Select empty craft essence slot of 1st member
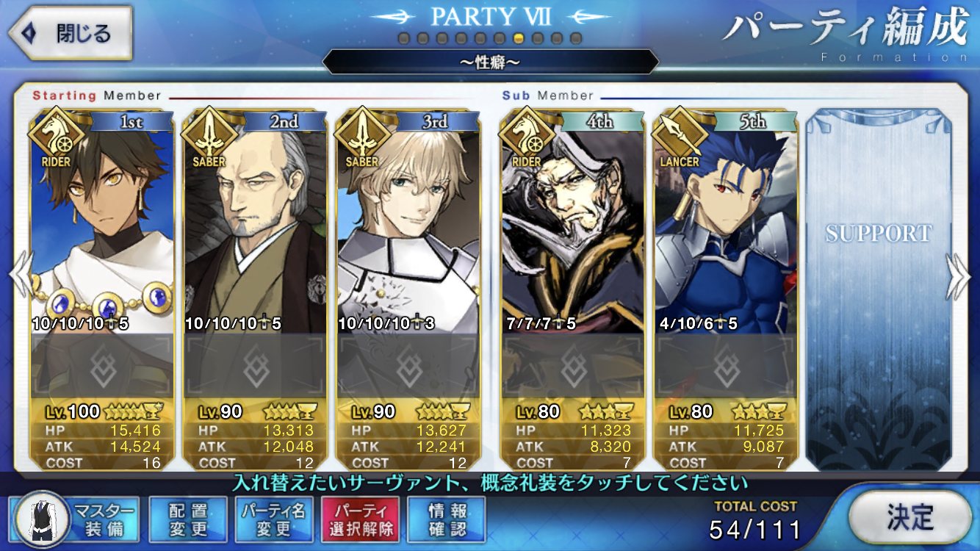This screenshot has width=980, height=551. [x=102, y=366]
